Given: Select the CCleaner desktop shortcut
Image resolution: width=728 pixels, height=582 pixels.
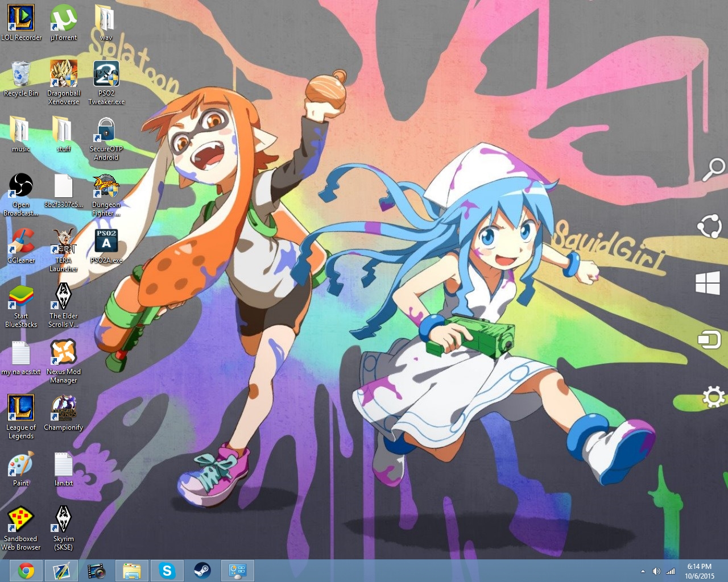Looking at the screenshot, I should [21, 246].
